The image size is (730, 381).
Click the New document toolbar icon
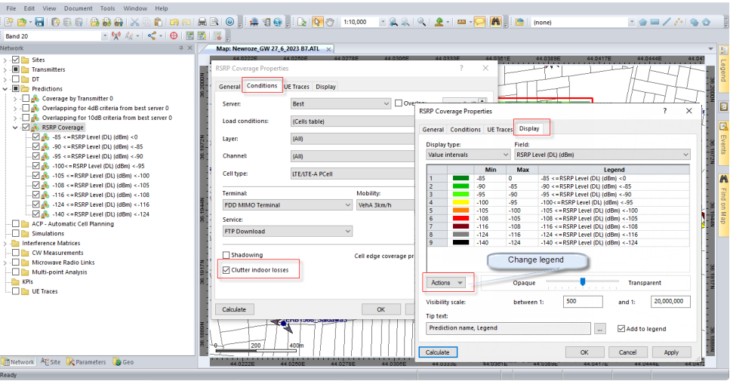pyautogui.click(x=8, y=22)
